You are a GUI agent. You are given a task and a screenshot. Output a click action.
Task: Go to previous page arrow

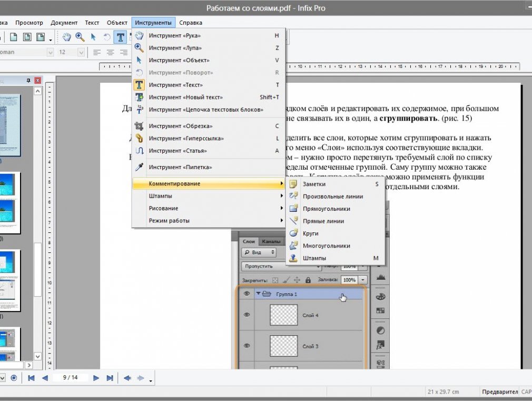point(45,378)
